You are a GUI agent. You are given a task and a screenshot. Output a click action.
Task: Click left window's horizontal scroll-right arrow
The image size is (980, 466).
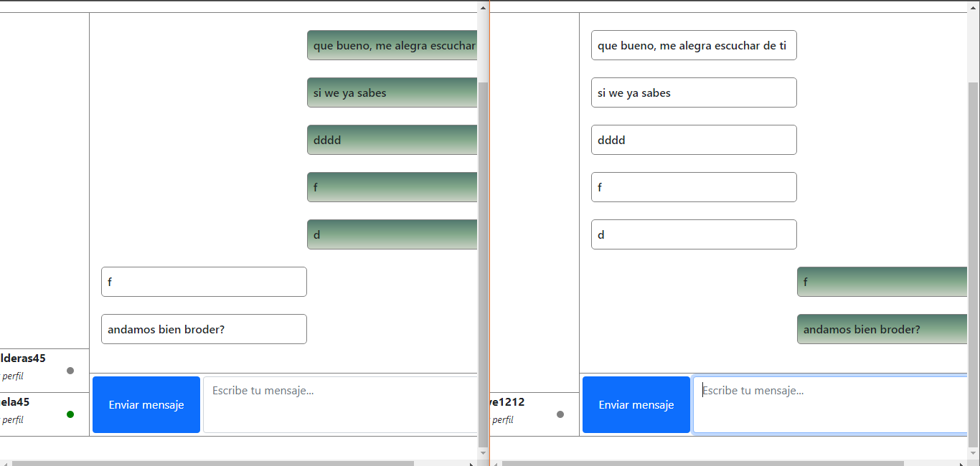471,463
